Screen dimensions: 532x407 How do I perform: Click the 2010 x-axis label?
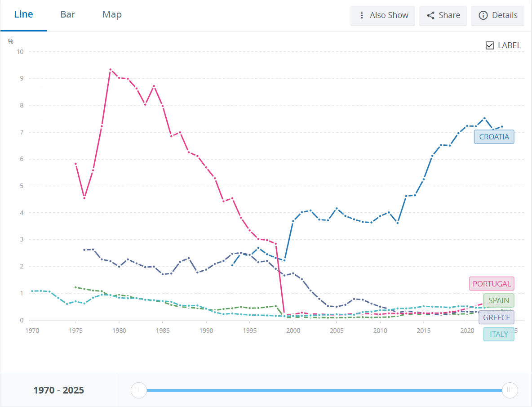click(380, 331)
